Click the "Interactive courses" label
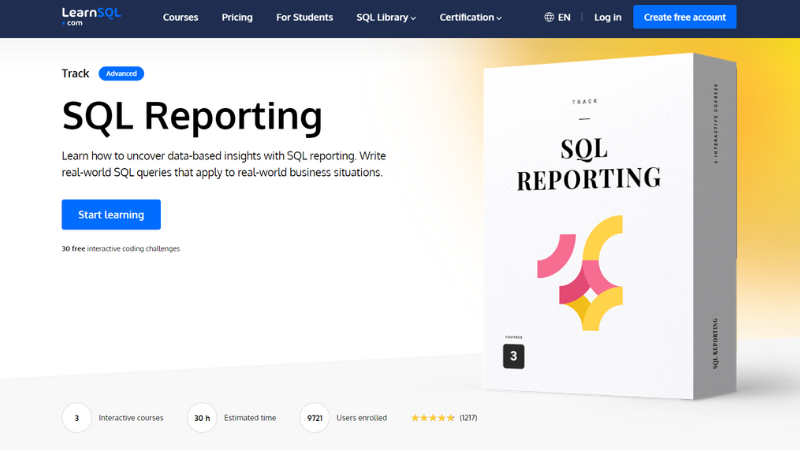Image resolution: width=800 pixels, height=450 pixels. click(x=131, y=418)
